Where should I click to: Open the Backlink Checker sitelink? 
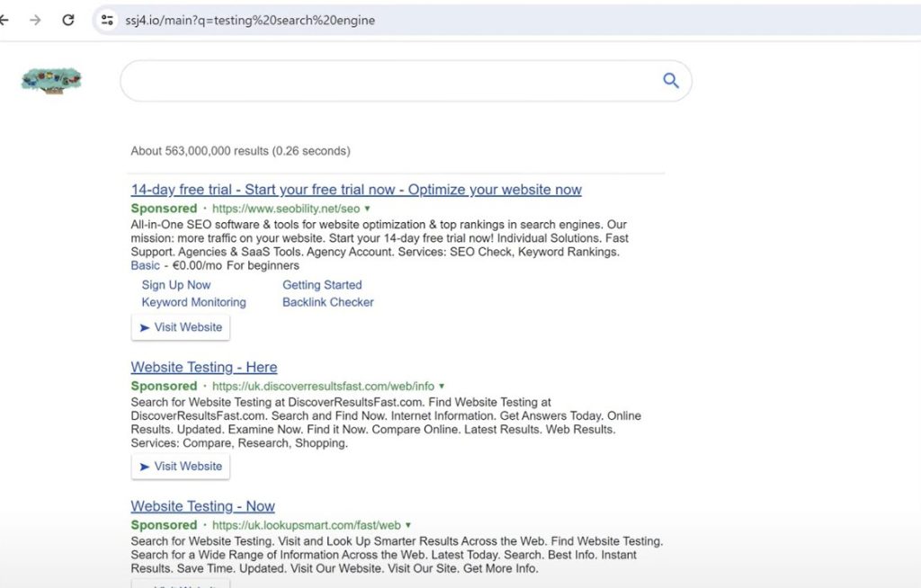327,302
